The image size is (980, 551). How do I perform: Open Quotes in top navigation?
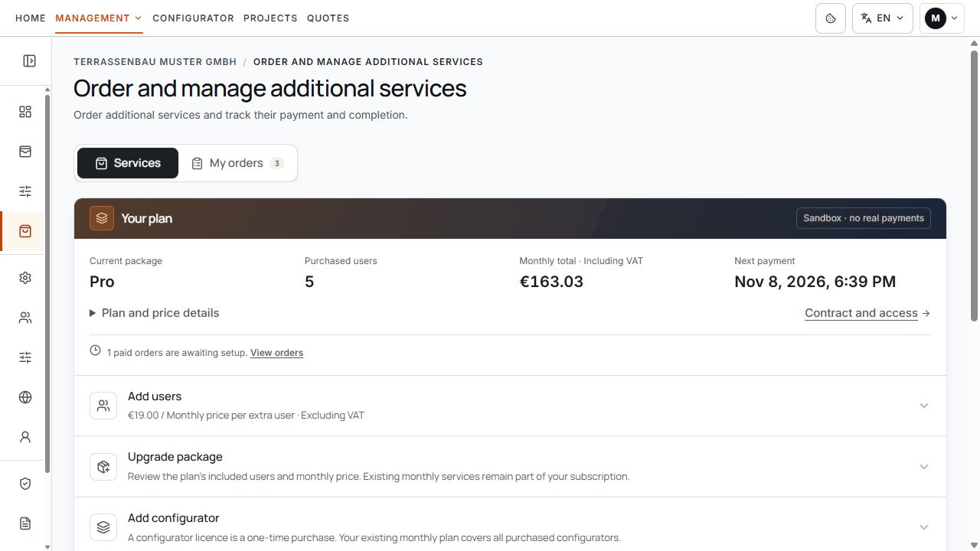pos(328,18)
